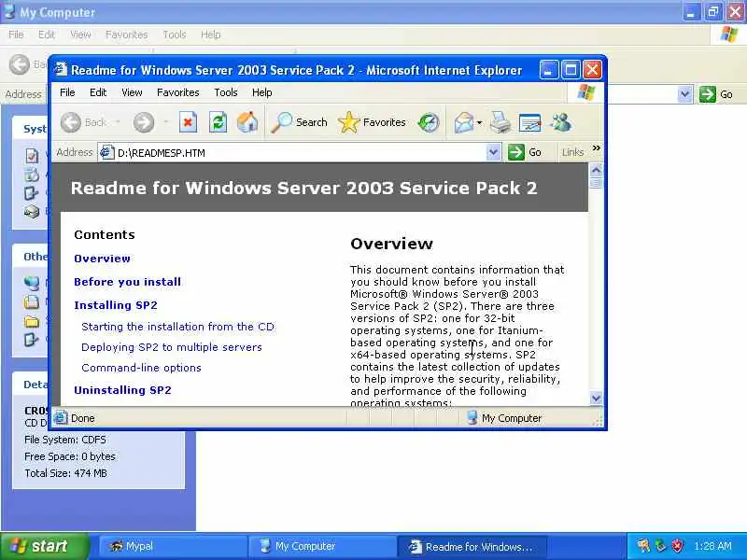This screenshot has height=560, width=747.
Task: Click the IE page icon in title bar
Action: pyautogui.click(x=61, y=69)
